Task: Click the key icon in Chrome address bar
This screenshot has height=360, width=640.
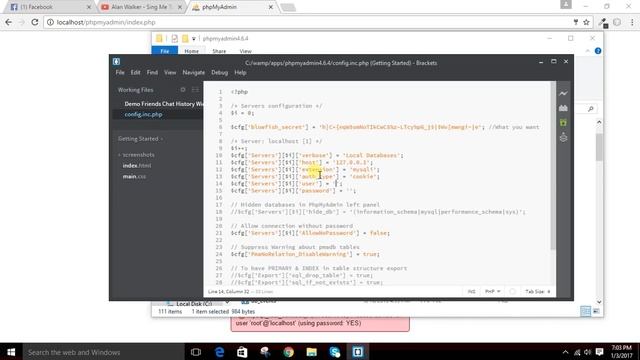Action: 576,22
